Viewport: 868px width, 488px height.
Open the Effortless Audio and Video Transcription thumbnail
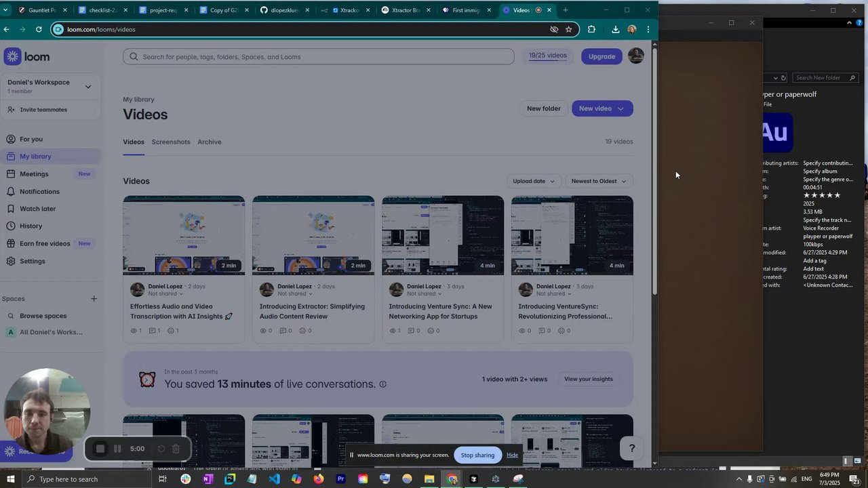tap(184, 236)
